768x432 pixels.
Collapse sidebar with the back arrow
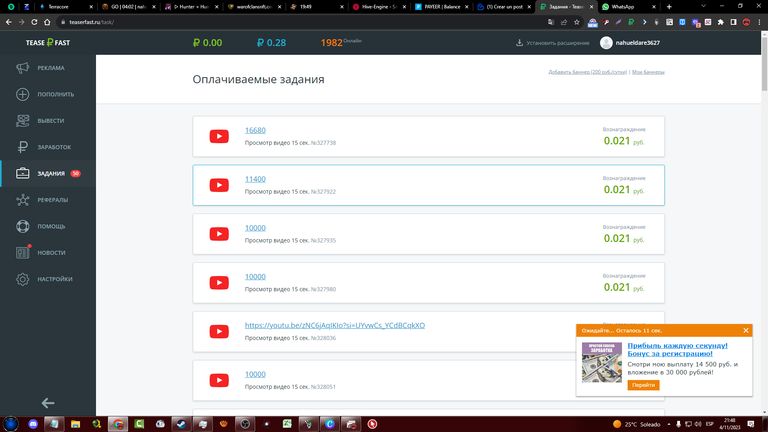(x=48, y=403)
